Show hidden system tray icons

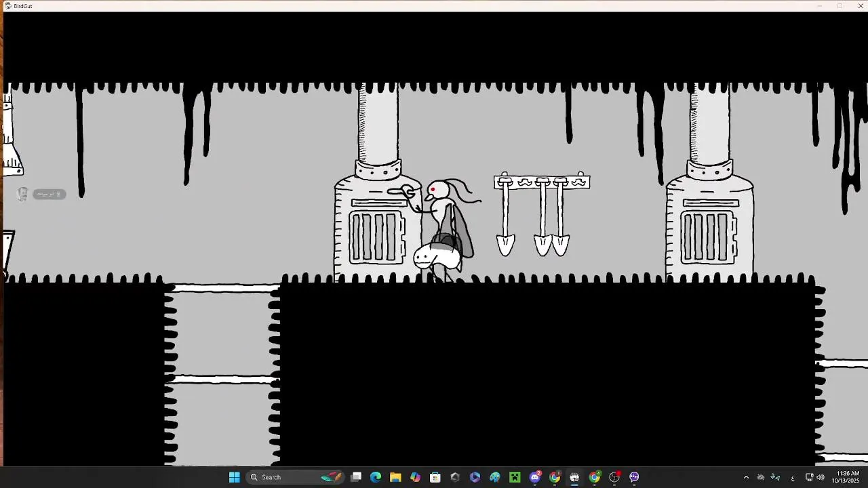point(746,477)
